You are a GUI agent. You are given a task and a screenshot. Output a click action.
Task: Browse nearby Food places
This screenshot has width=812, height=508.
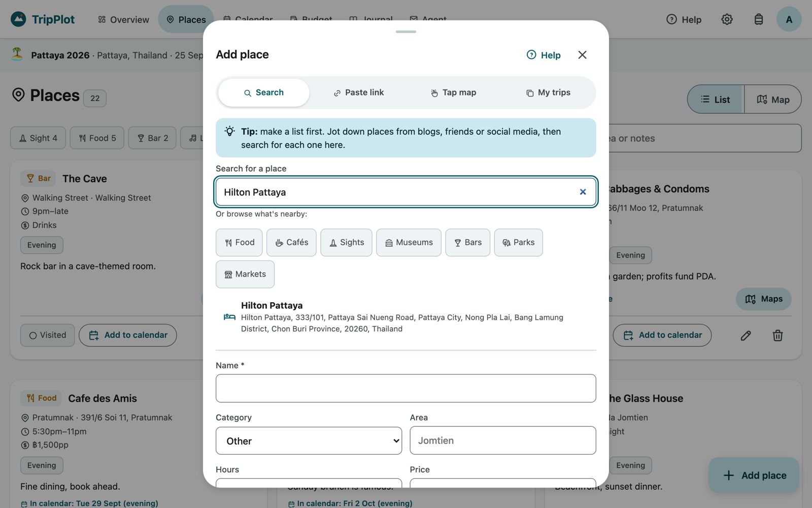tap(239, 242)
